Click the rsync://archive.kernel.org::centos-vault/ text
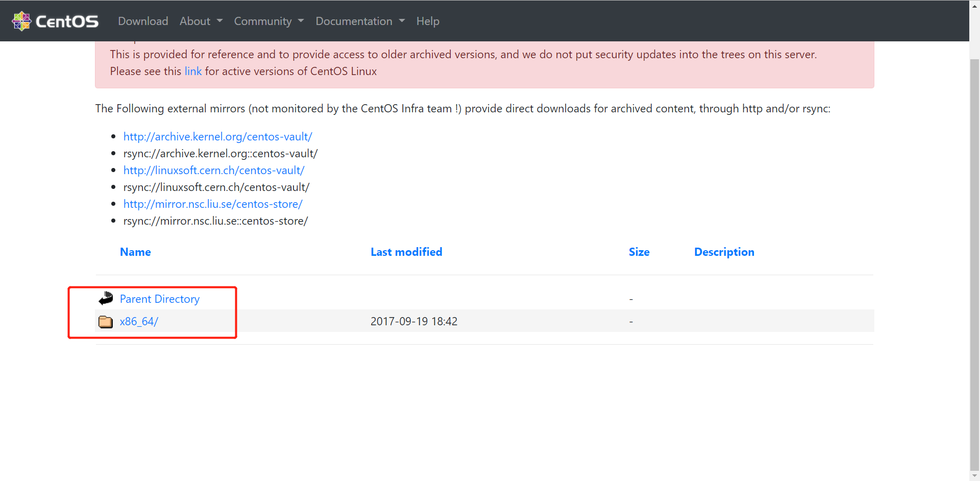Viewport: 980px width, 481px height. click(220, 153)
